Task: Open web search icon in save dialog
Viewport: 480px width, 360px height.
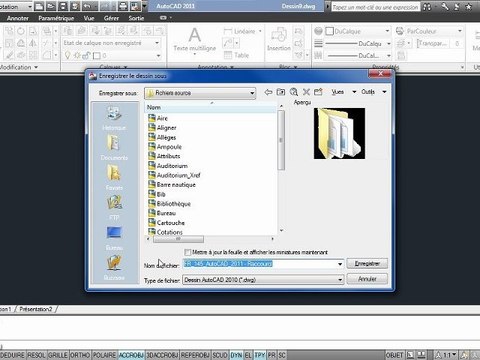Action: pos(294,92)
